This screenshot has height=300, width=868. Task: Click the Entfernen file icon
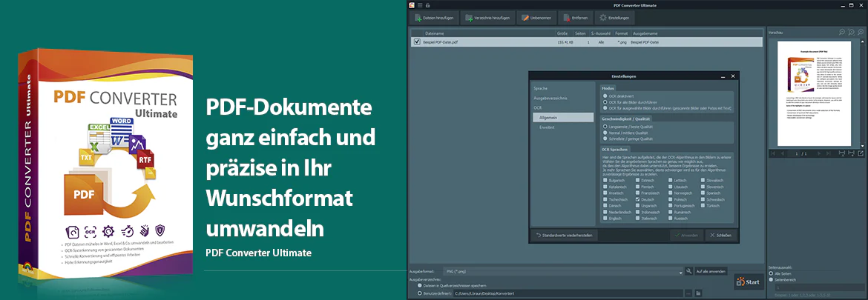(565, 19)
